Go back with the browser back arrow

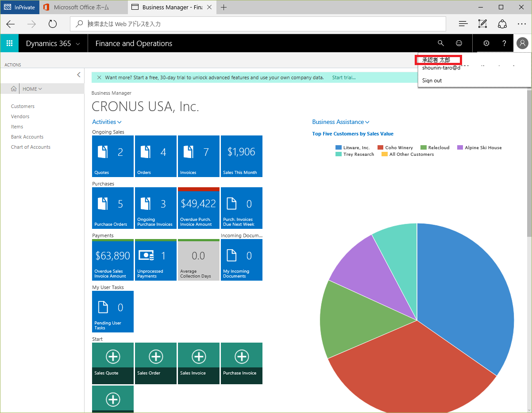[x=11, y=24]
